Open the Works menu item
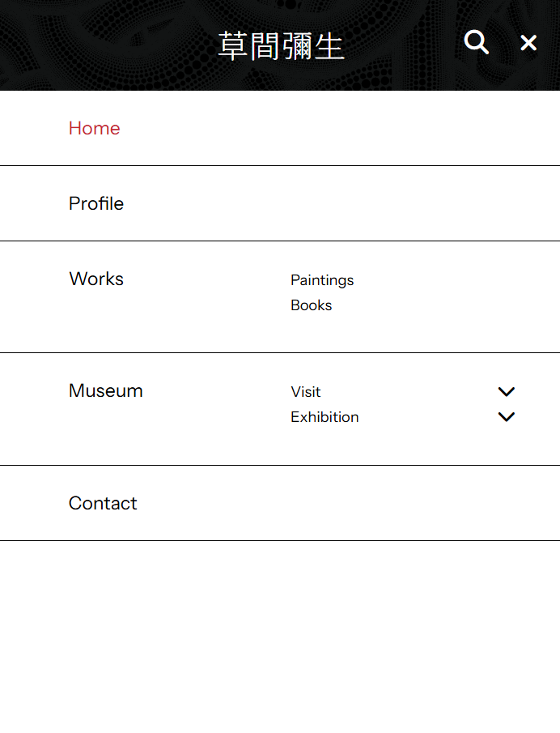The image size is (560, 733). pos(95,279)
